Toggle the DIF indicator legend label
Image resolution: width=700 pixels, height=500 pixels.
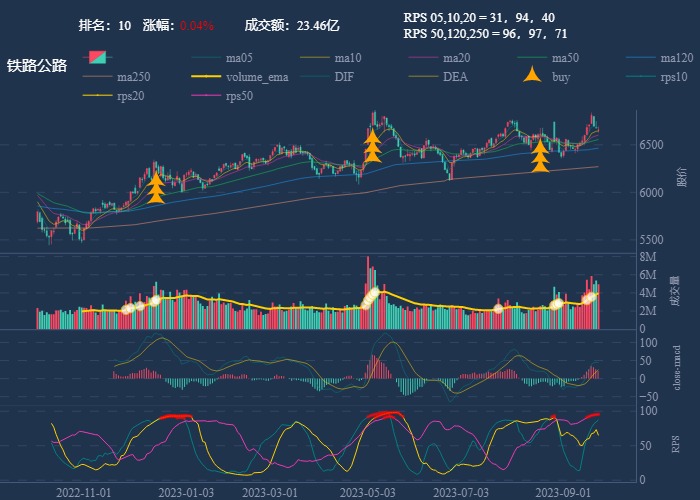(343, 77)
